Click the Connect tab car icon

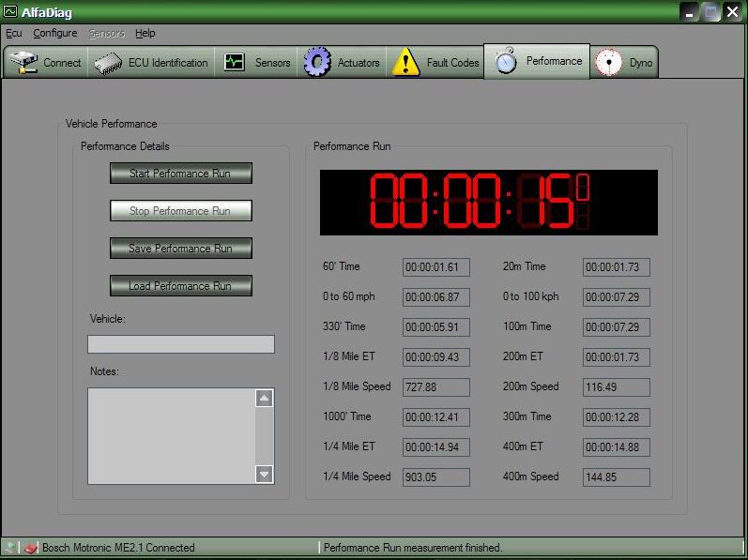tap(23, 63)
